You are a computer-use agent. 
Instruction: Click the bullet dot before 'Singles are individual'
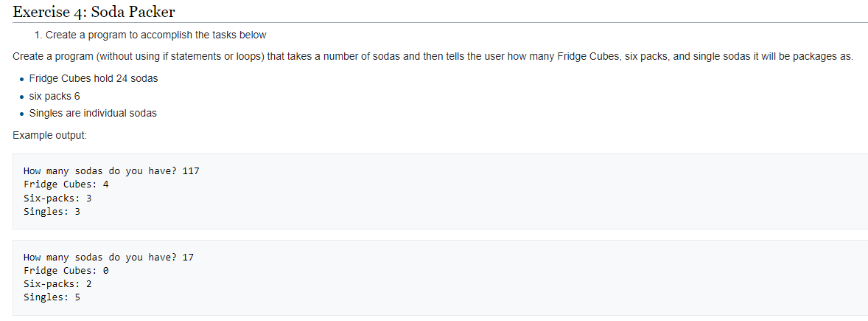21,114
